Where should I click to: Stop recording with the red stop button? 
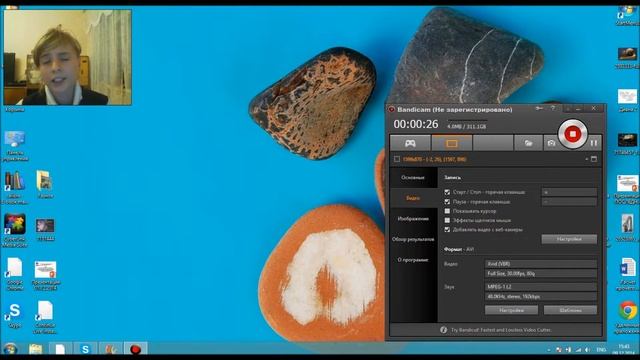pos(572,134)
